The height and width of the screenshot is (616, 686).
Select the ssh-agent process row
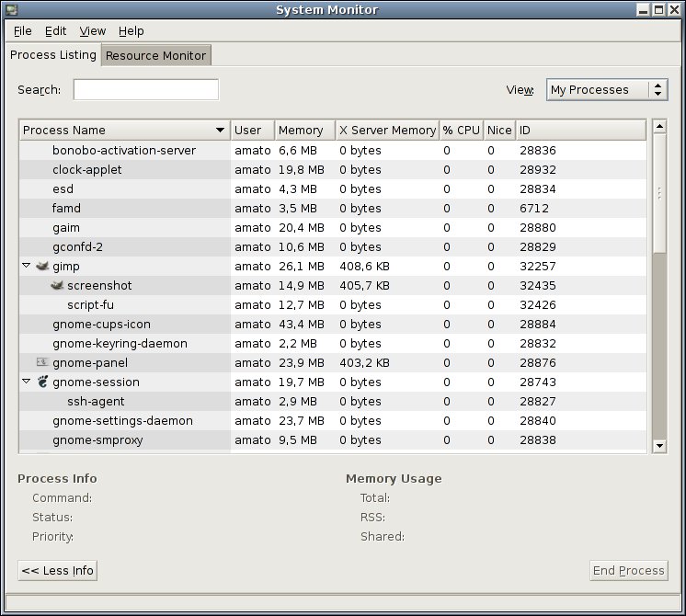point(333,401)
